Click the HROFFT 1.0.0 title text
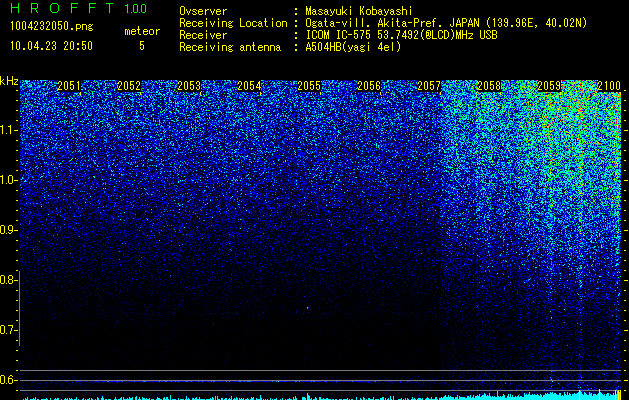The width and height of the screenshot is (629, 400). click(x=79, y=8)
